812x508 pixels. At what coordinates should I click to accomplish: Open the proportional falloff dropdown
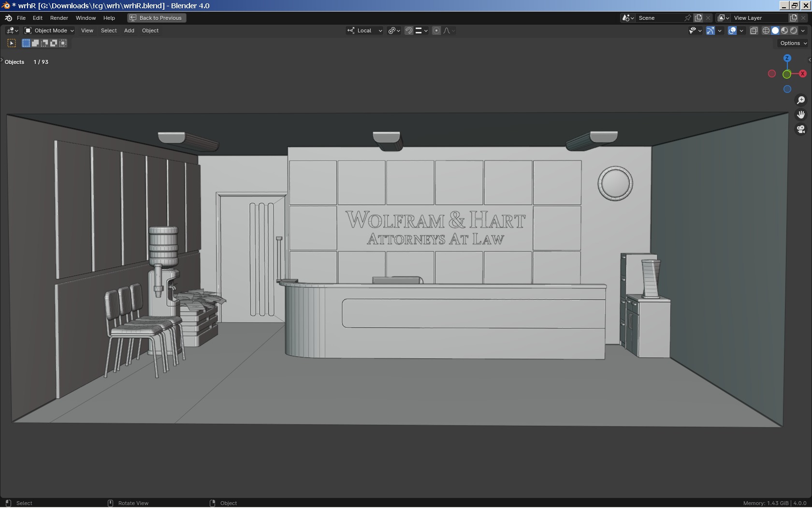tap(449, 30)
